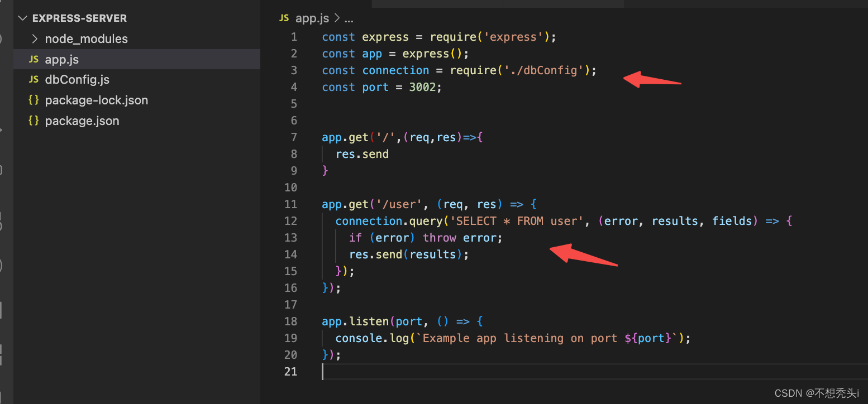Click the 'SELECT * FROM user' string
The width and height of the screenshot is (868, 404).
click(517, 221)
